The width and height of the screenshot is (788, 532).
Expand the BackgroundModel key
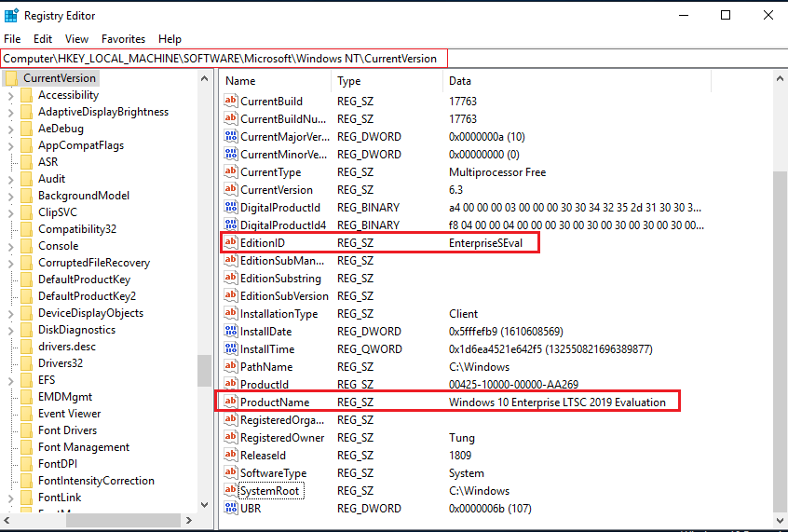coord(10,196)
